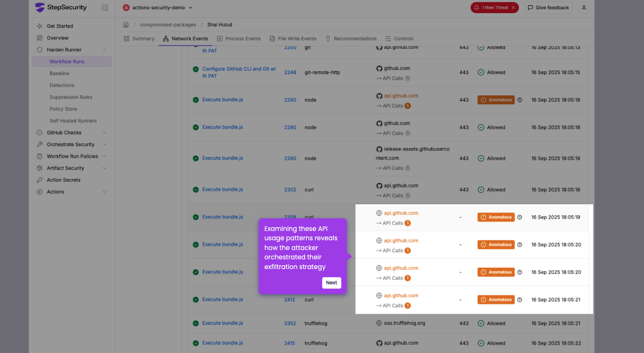Click the user profile icon top right
The height and width of the screenshot is (353, 644).
click(x=584, y=8)
